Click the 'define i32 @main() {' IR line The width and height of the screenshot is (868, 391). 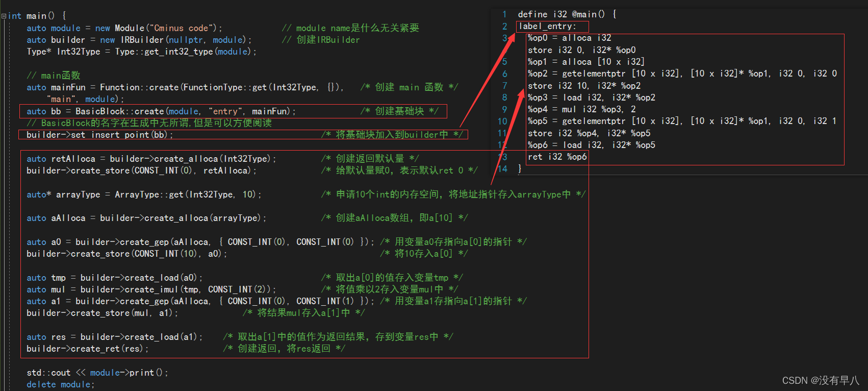tap(567, 14)
